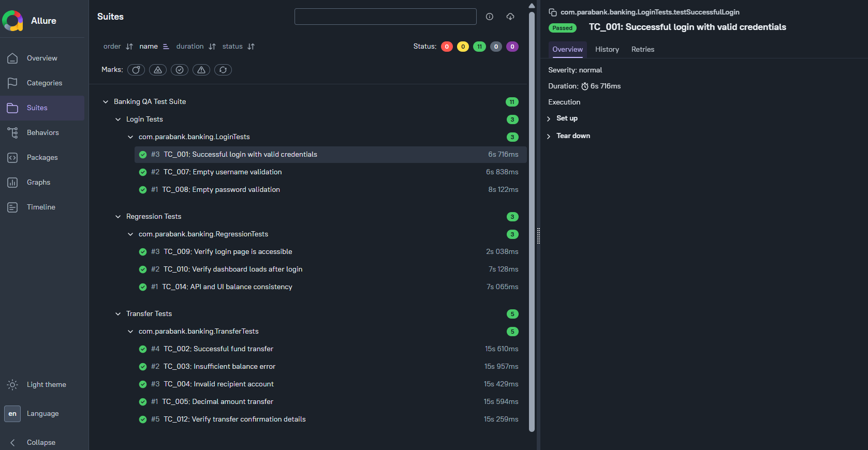Screen dimensions: 868x450
Task: Open TC_014: API and UI balance consistency
Action: pyautogui.click(x=331, y=287)
